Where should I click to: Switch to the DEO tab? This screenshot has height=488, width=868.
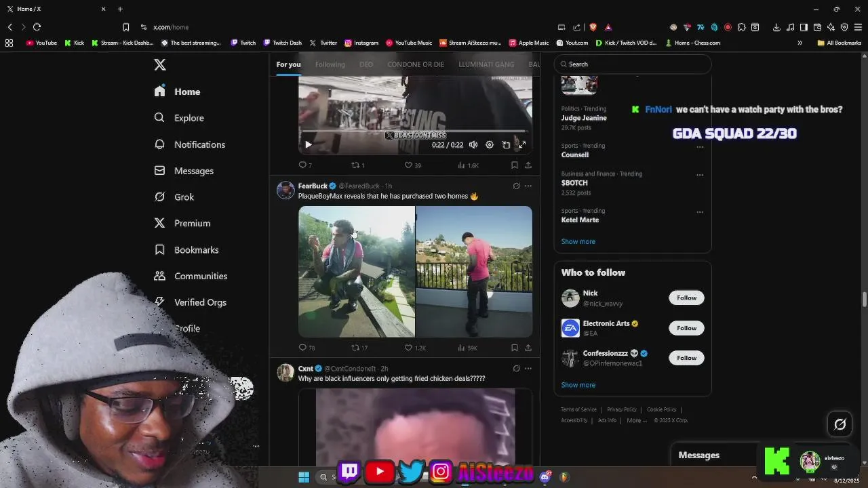(x=366, y=64)
